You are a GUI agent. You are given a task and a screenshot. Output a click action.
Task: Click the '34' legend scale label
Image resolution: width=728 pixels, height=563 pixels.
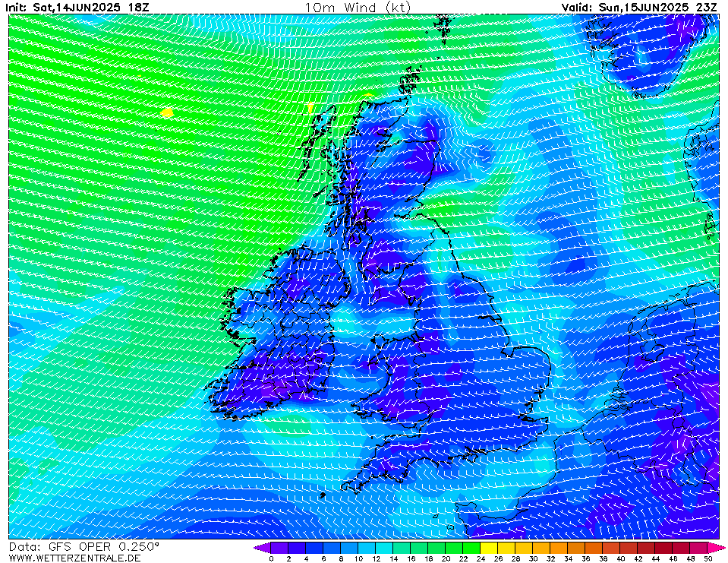pos(568,558)
